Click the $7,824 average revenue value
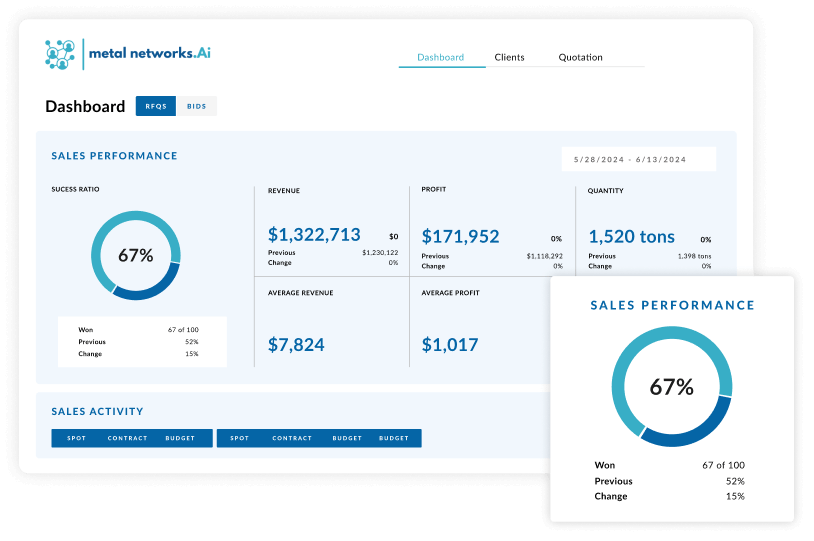Viewport: 814px width, 541px height. [296, 345]
